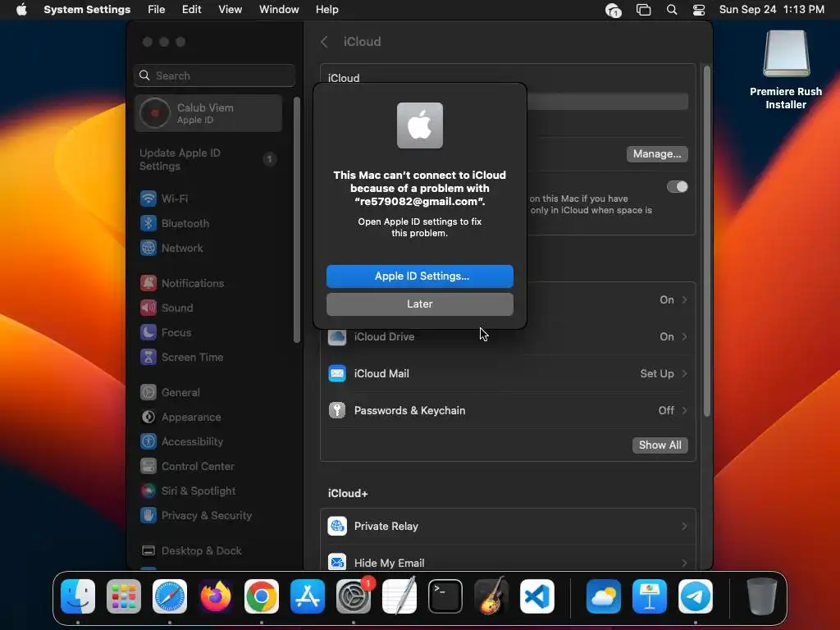Click Siri & Spotlight icon
The width and height of the screenshot is (840, 630).
[x=148, y=491]
